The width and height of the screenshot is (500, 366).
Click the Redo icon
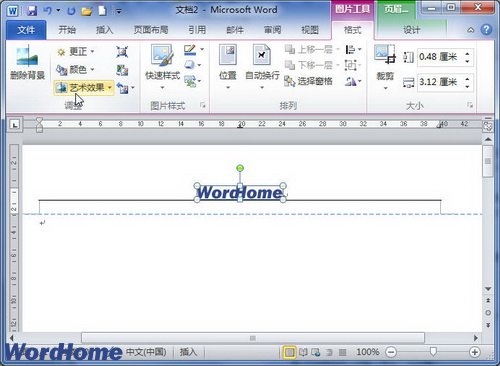(x=71, y=11)
